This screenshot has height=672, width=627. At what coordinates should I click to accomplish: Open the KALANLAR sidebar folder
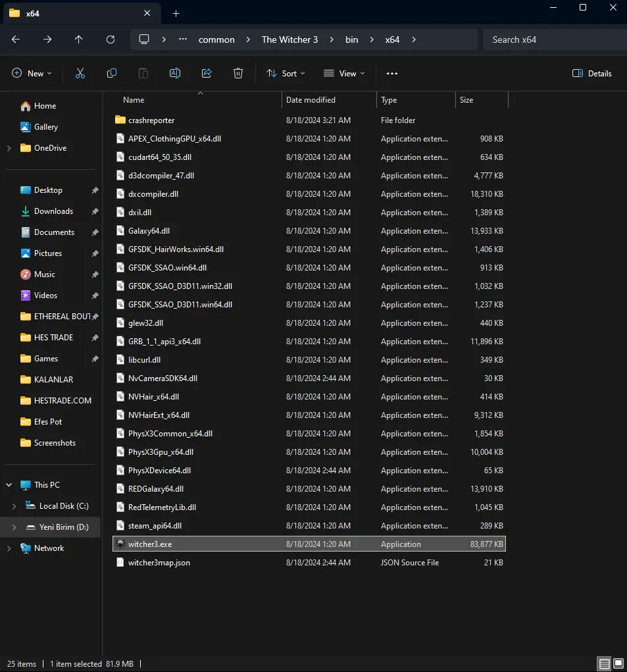tap(53, 380)
